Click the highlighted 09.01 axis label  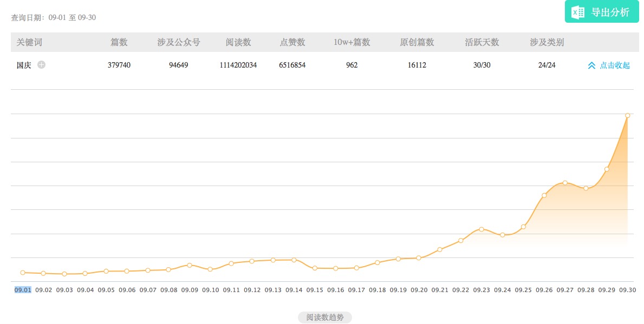coord(23,290)
